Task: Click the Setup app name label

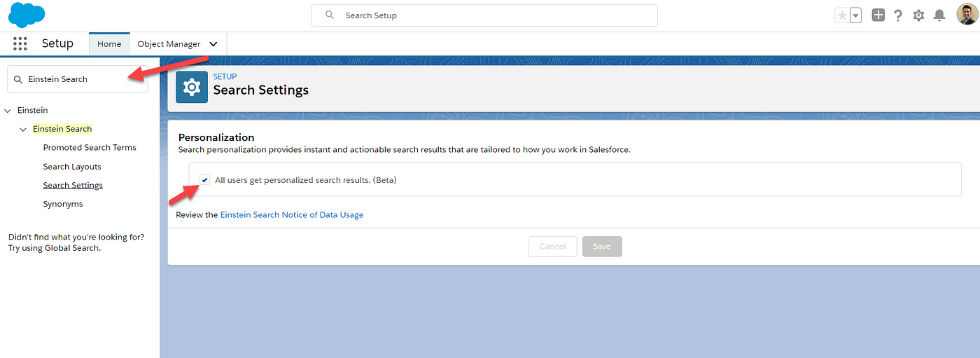Action: [x=57, y=43]
